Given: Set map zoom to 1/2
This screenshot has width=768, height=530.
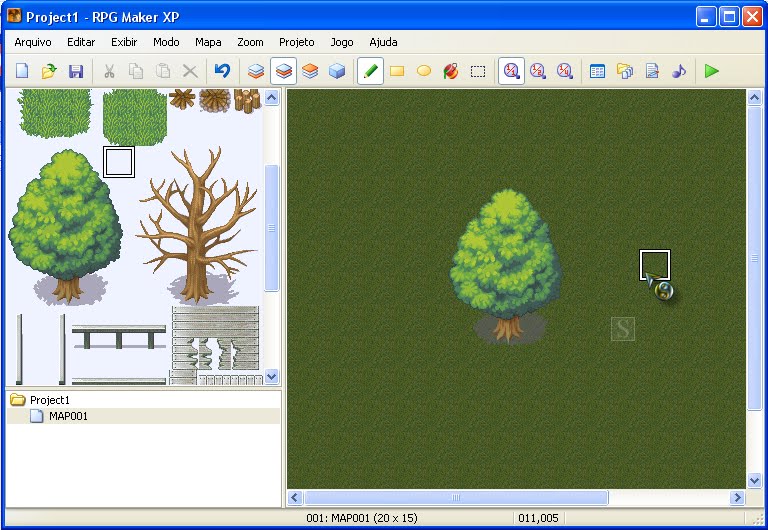Looking at the screenshot, I should (x=538, y=71).
